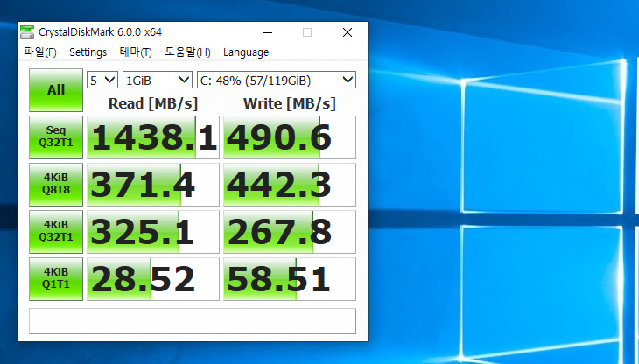Select the 4KiB Q8T8 write result 442.3
Viewport: 639px width, 364px height.
pyautogui.click(x=290, y=185)
